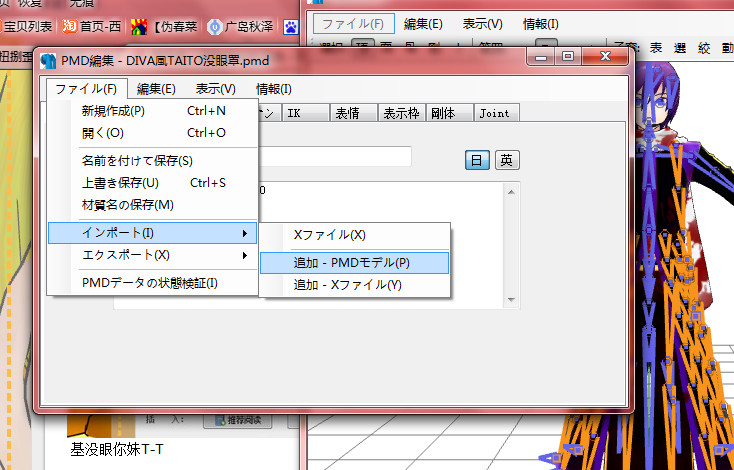Select 追加 - PMDモデル(P) option

[x=355, y=263]
